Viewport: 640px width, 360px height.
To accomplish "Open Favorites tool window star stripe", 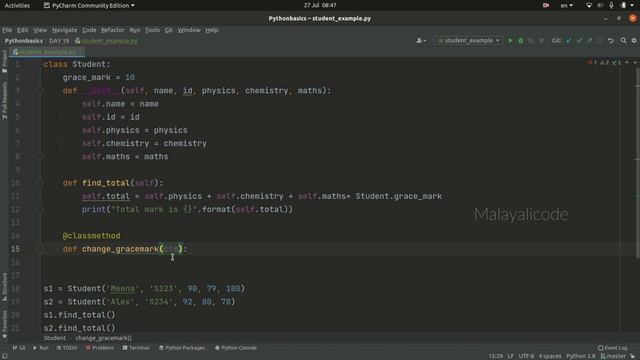I will [x=4, y=324].
